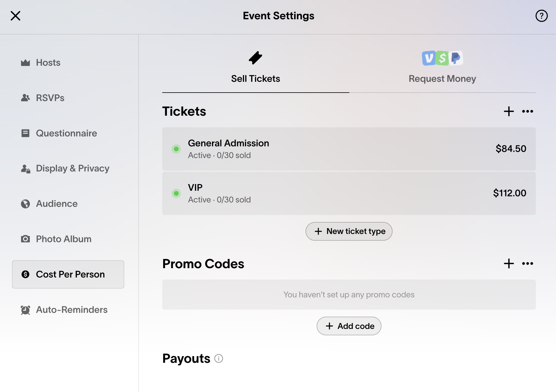Open the three-dot menu next to Tickets
Viewport: 556px width, 392px height.
click(528, 111)
